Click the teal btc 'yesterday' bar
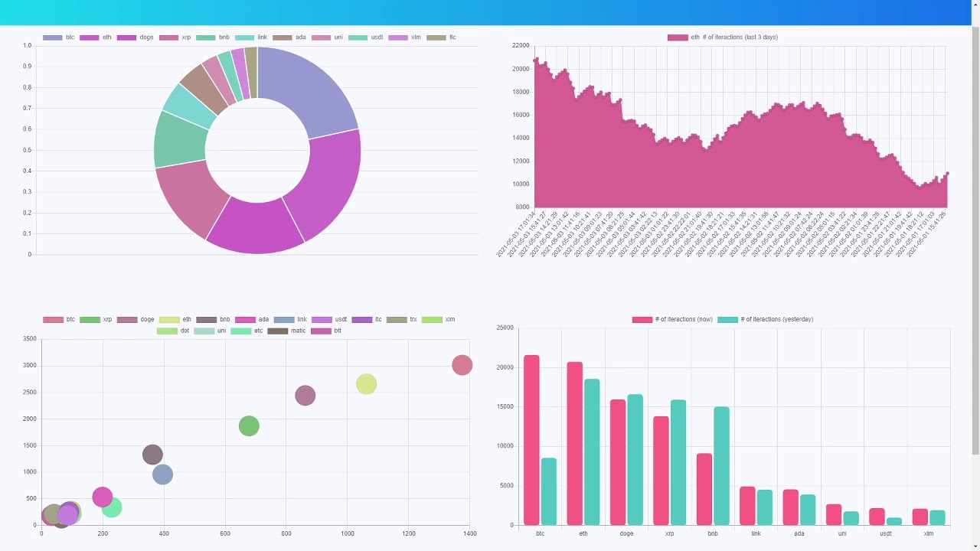The image size is (980, 551). [x=549, y=491]
